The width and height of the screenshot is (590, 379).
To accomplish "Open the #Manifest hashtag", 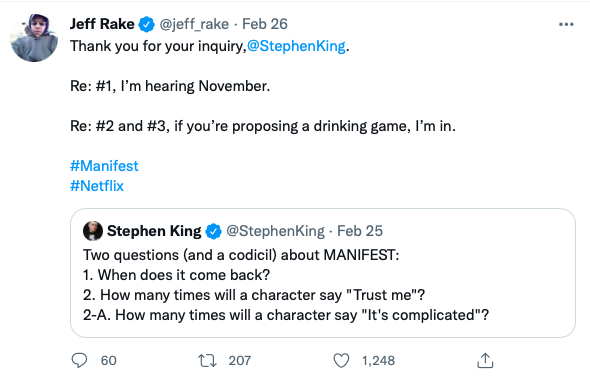I will (x=104, y=166).
